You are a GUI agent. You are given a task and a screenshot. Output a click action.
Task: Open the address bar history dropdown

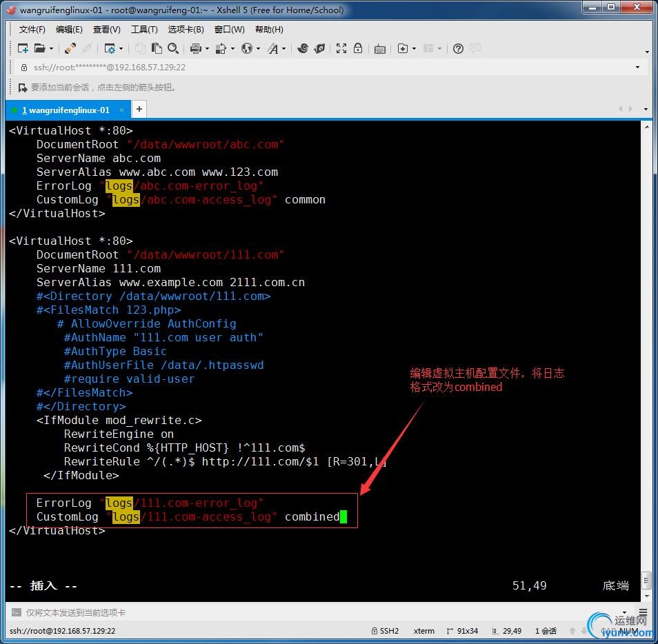(637, 68)
